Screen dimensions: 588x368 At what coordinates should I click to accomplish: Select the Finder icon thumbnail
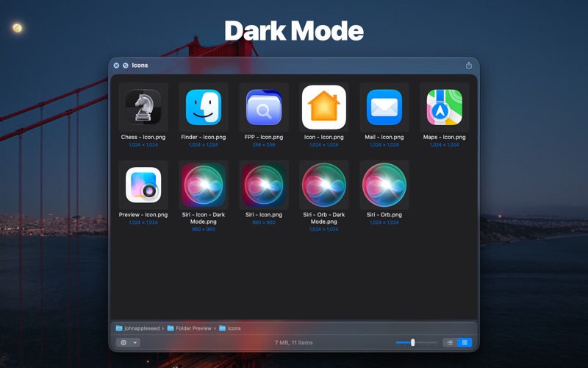(204, 107)
